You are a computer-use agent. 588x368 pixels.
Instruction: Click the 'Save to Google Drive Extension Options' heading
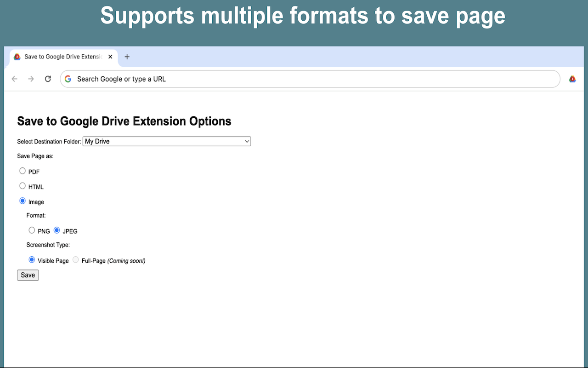point(124,121)
